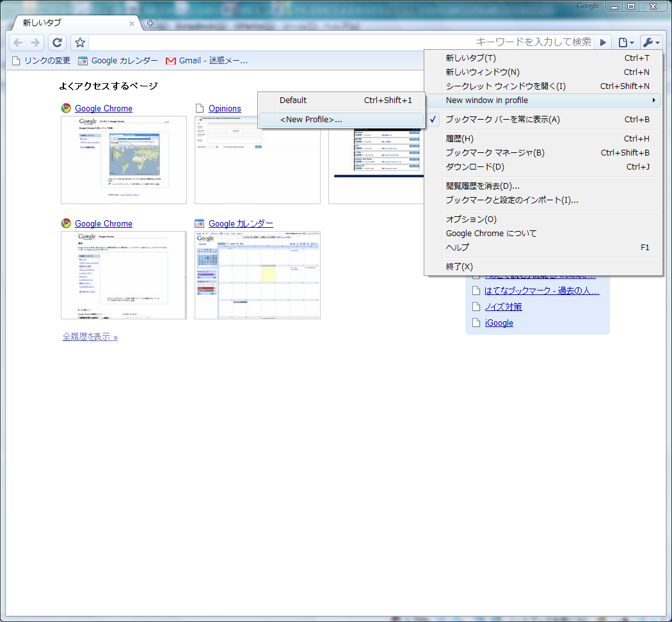The height and width of the screenshot is (622, 672).
Task: Expand New window in profile submenu arrow
Action: point(654,100)
